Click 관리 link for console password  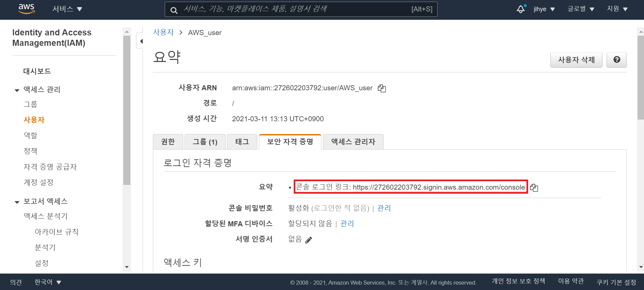[384, 208]
